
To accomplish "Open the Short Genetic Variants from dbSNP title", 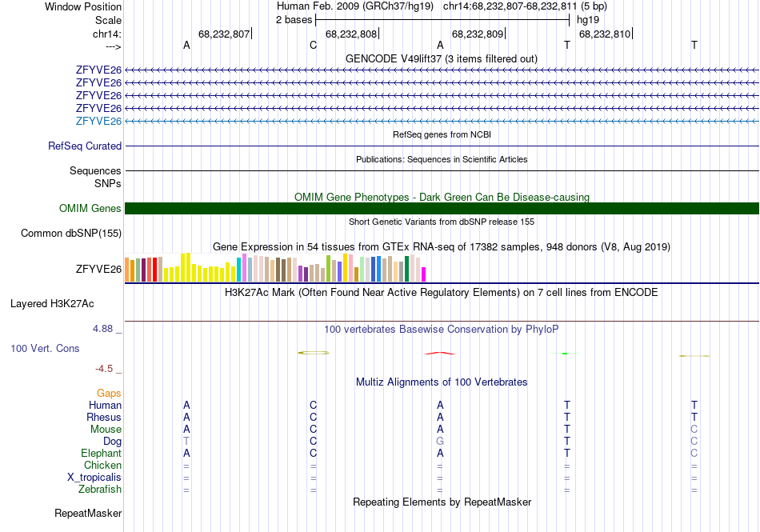I will (x=442, y=222).
